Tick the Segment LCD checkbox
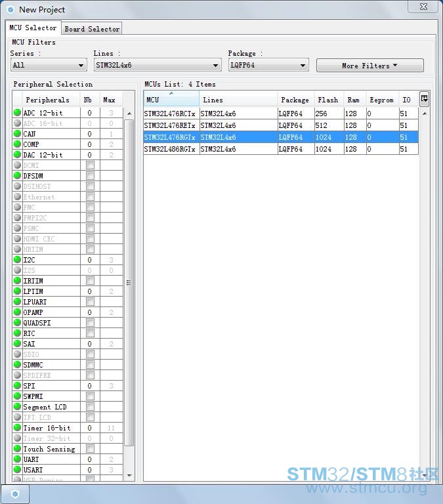 click(90, 407)
